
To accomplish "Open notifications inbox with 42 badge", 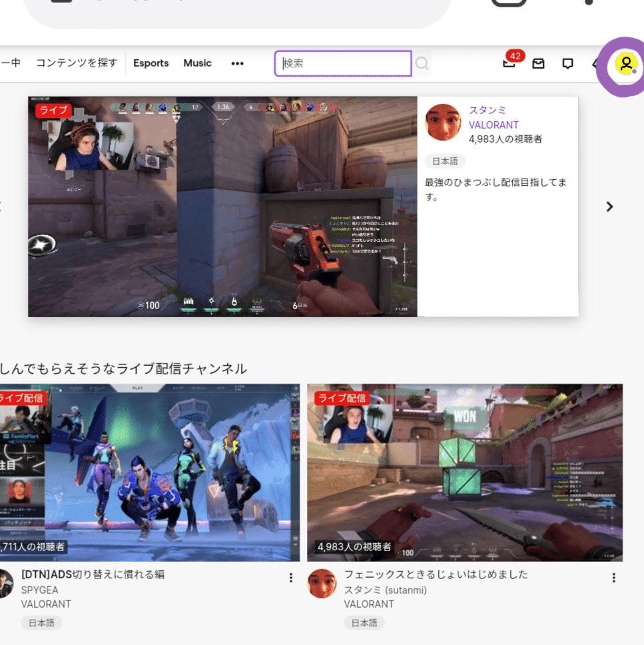I will point(509,63).
